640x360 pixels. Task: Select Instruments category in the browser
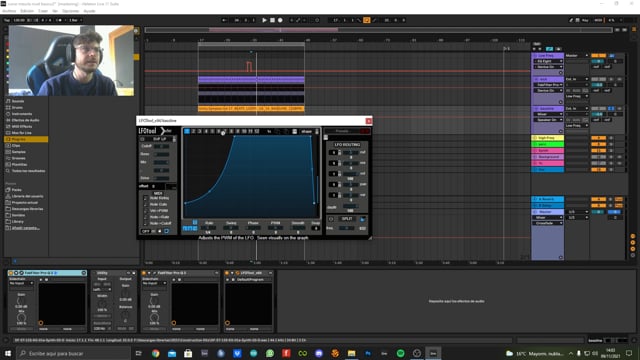[x=21, y=114]
